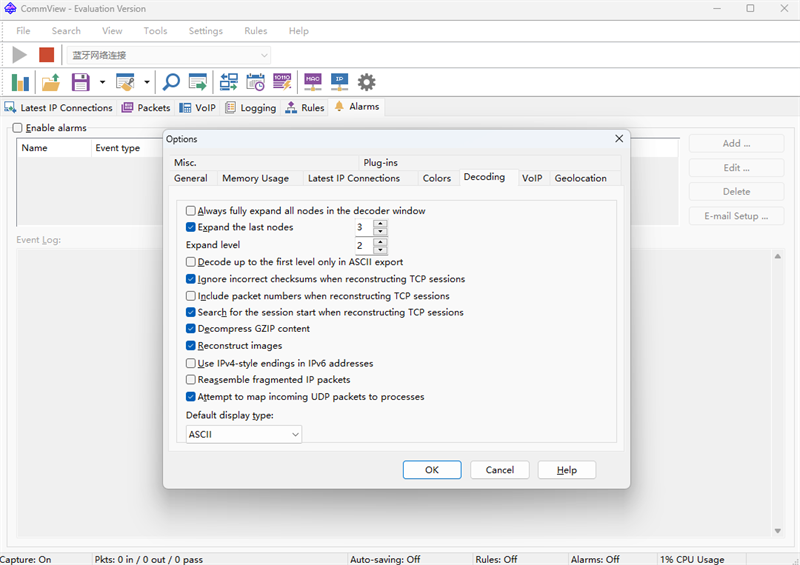Open the Settings menu
800x565 pixels.
pyautogui.click(x=206, y=31)
